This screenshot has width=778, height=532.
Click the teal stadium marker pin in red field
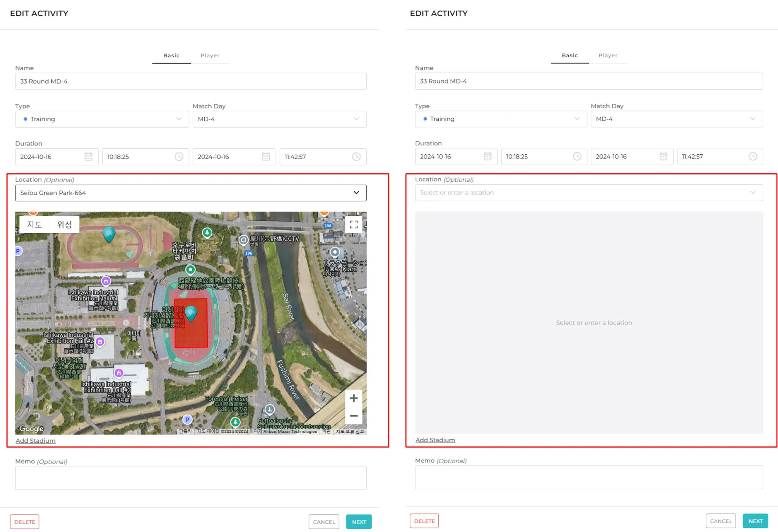click(x=191, y=313)
